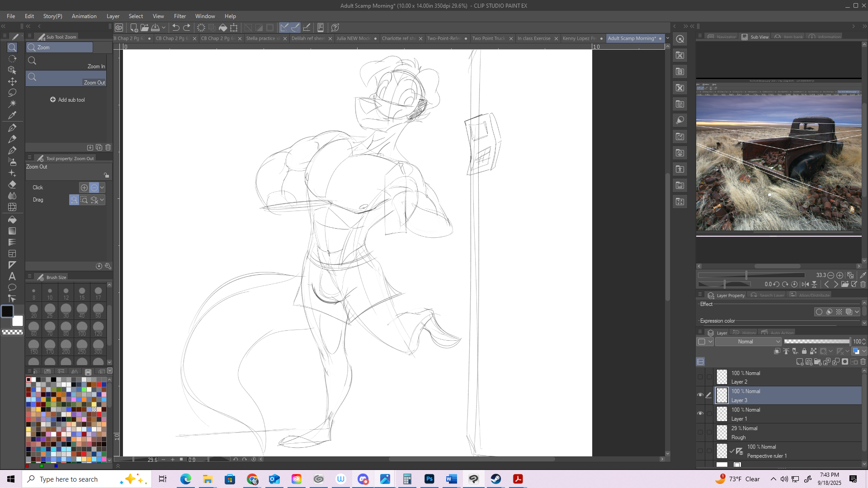
Task: Click the Undo arrow in command bar
Action: 176,28
